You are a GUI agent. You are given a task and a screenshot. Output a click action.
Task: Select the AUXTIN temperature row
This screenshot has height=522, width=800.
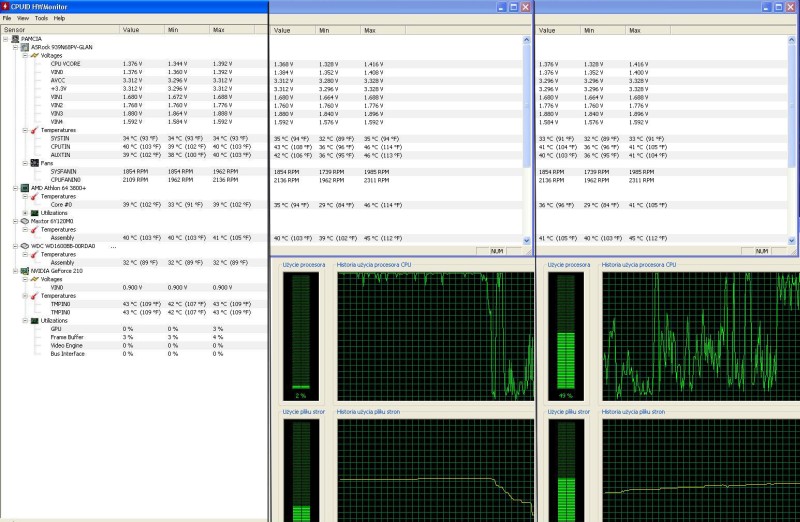134,155
